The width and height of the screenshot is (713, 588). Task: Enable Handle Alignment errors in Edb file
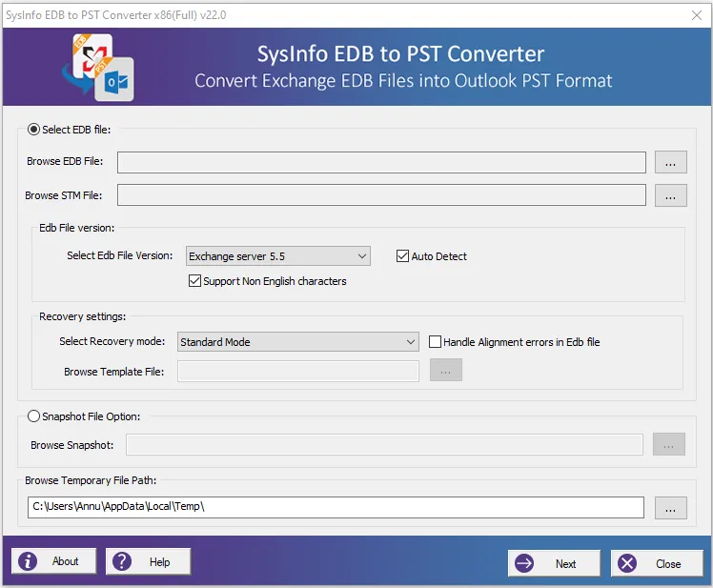[x=436, y=341]
